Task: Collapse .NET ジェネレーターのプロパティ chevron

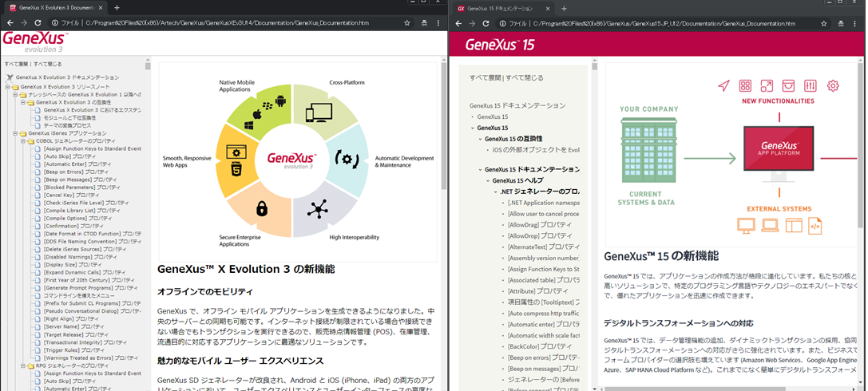Action: tap(496, 192)
